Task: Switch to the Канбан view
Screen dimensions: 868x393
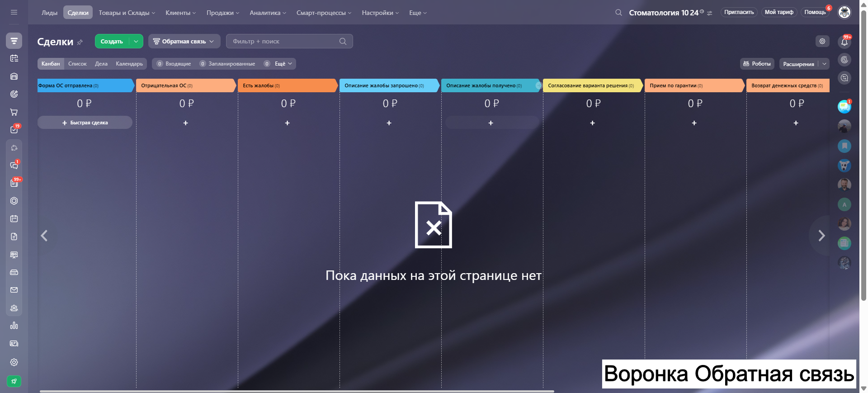Action: [x=51, y=64]
